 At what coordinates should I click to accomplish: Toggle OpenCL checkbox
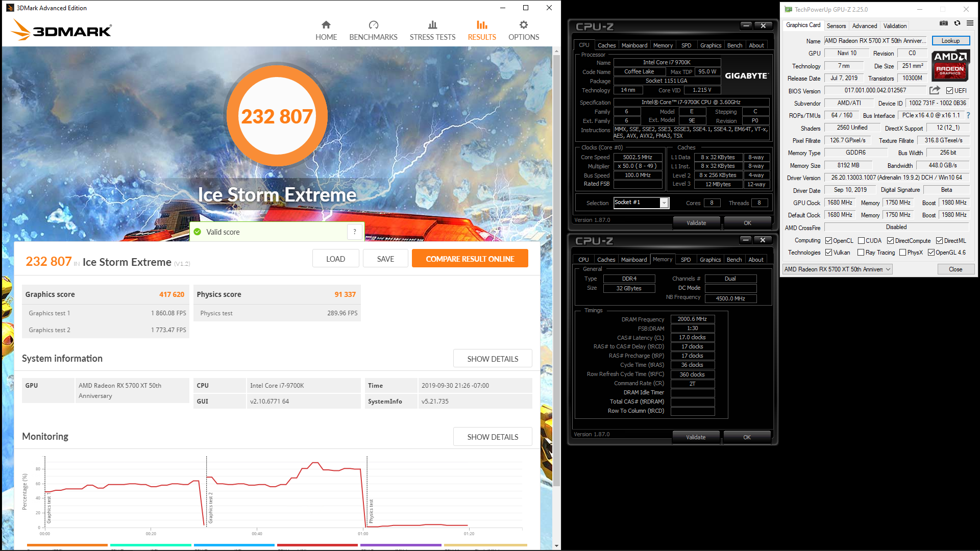coord(829,241)
